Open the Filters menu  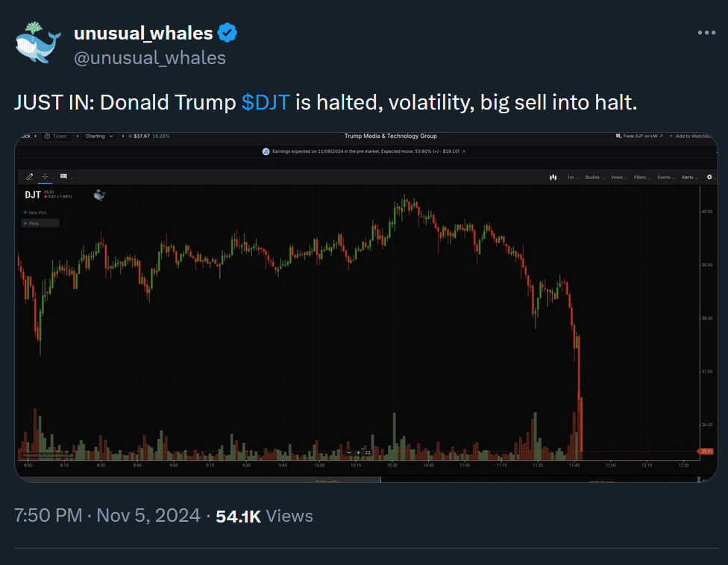641,177
